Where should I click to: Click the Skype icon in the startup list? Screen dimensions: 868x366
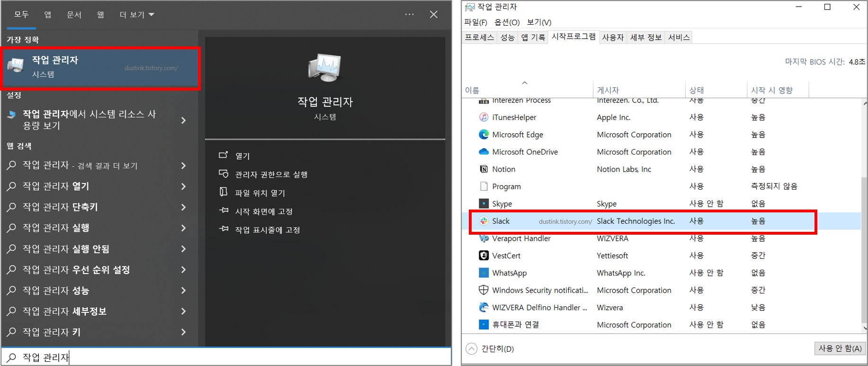coord(483,203)
